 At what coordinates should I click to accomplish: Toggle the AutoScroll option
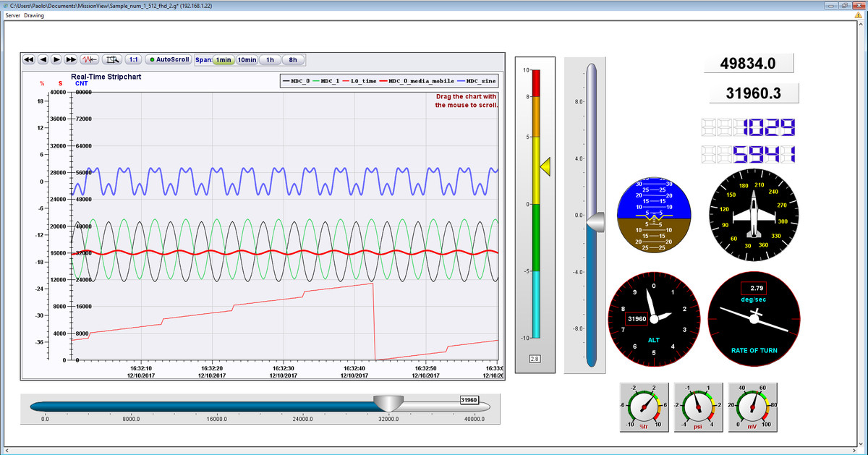(x=169, y=59)
